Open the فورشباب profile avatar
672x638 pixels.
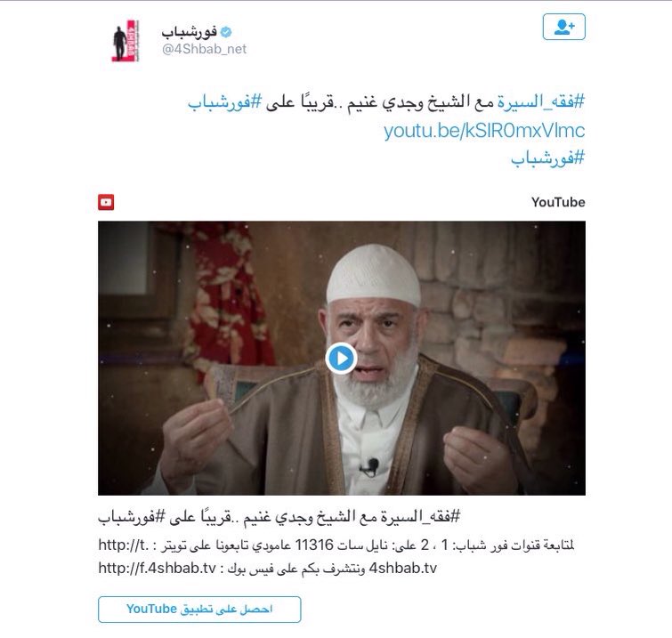pyautogui.click(x=125, y=41)
